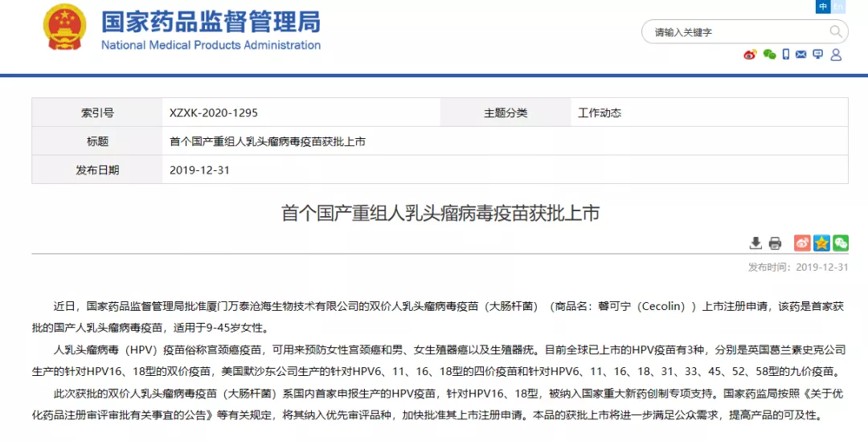
Task: Open the 国家药品监督管理局 home title link
Action: point(211,22)
